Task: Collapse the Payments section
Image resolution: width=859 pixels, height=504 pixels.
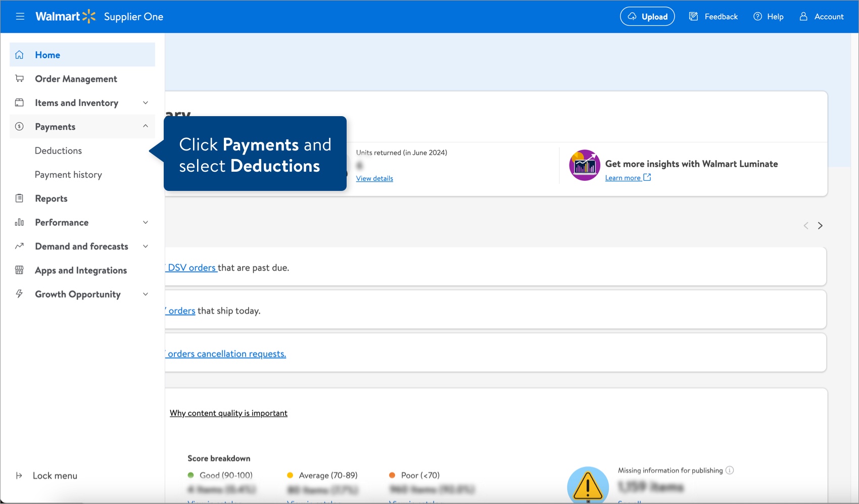Action: [146, 126]
